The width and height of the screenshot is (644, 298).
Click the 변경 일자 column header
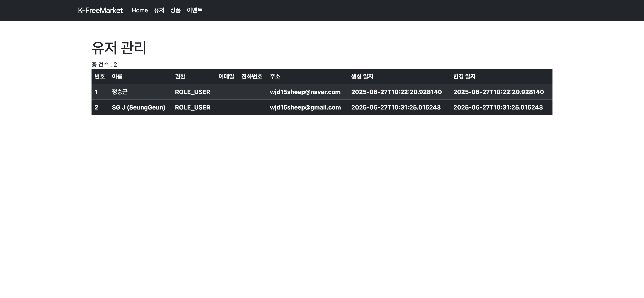tap(464, 76)
